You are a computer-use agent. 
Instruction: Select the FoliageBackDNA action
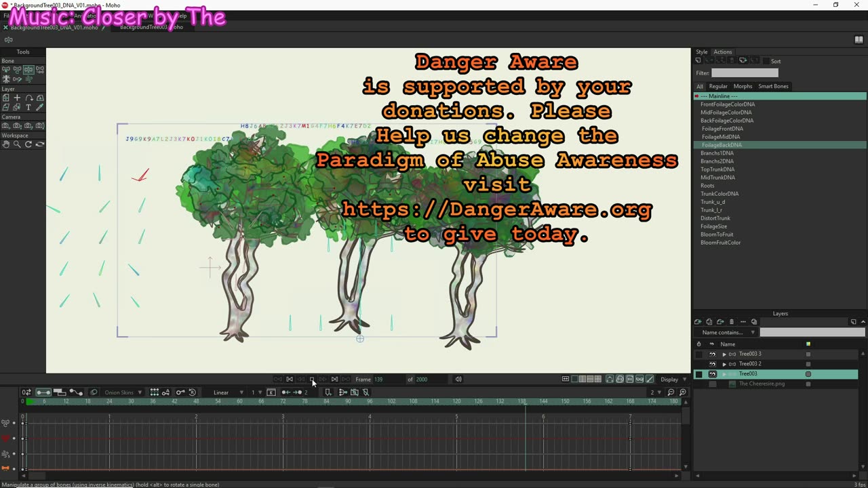tap(780, 145)
